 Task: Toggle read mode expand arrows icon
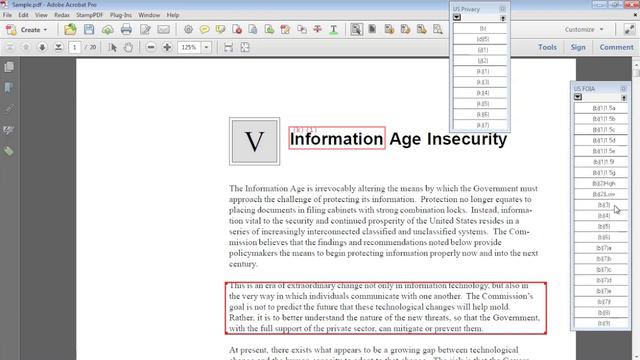tap(629, 29)
